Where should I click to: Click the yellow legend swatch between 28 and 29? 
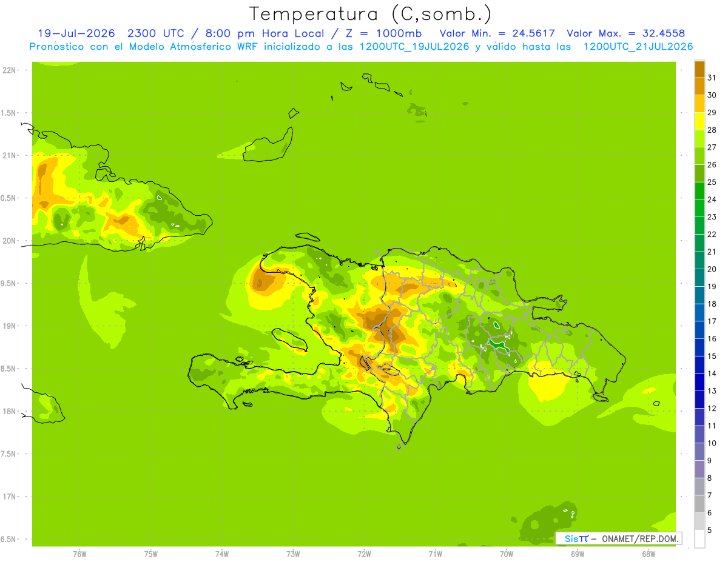(x=699, y=121)
